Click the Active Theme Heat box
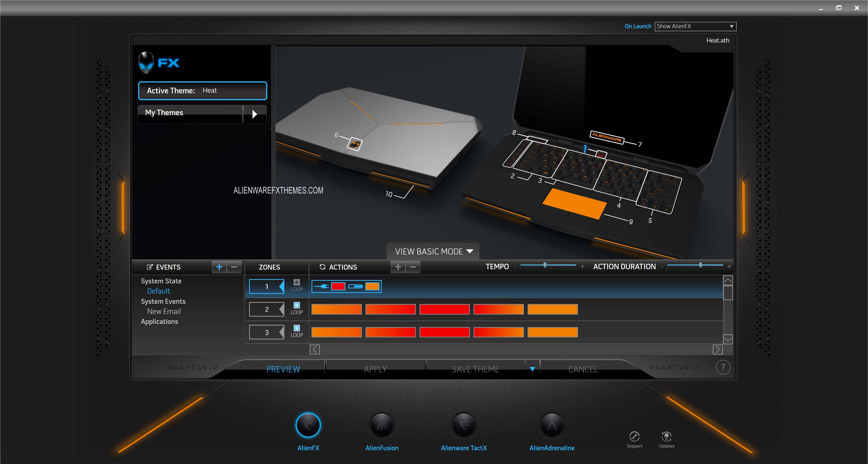The image size is (868, 464). point(203,91)
